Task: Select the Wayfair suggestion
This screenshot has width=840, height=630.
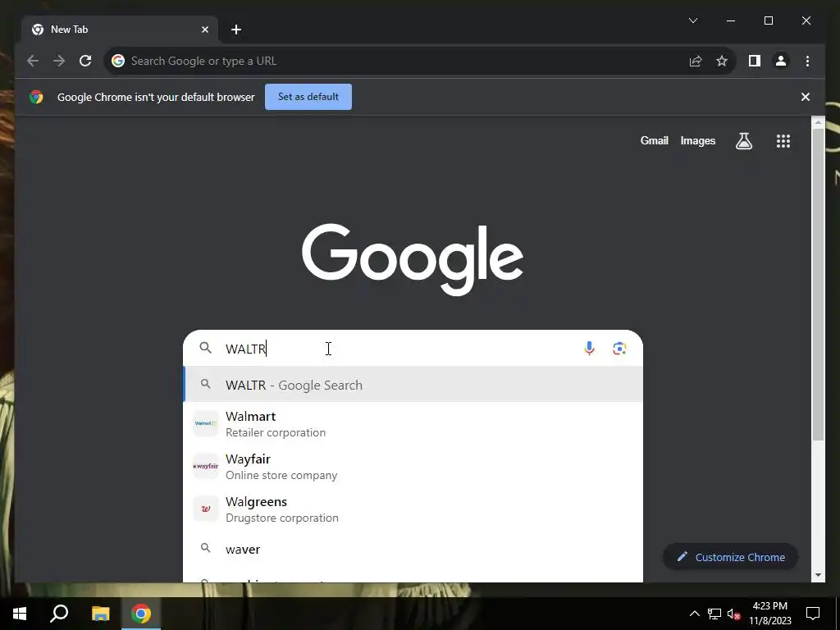Action: 413,467
